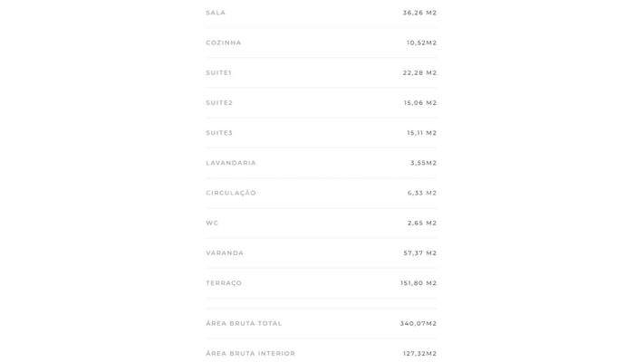
Task: Select the 127,32M2 interior area value
Action: [x=419, y=353]
